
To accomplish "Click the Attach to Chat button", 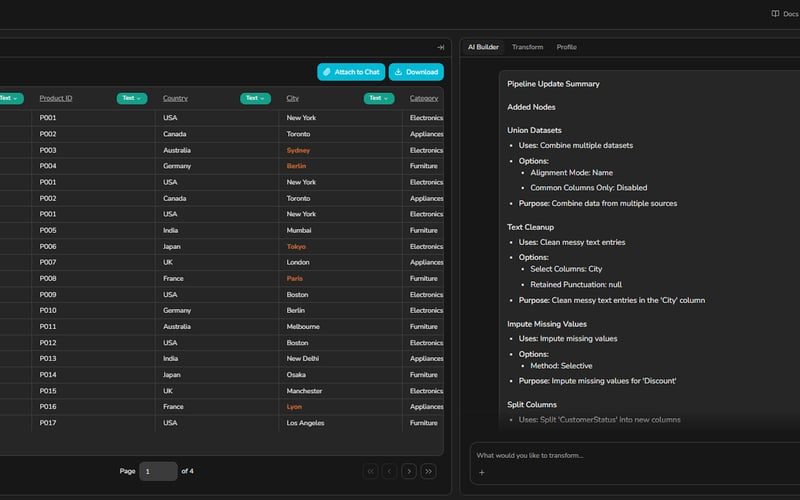I will point(351,72).
